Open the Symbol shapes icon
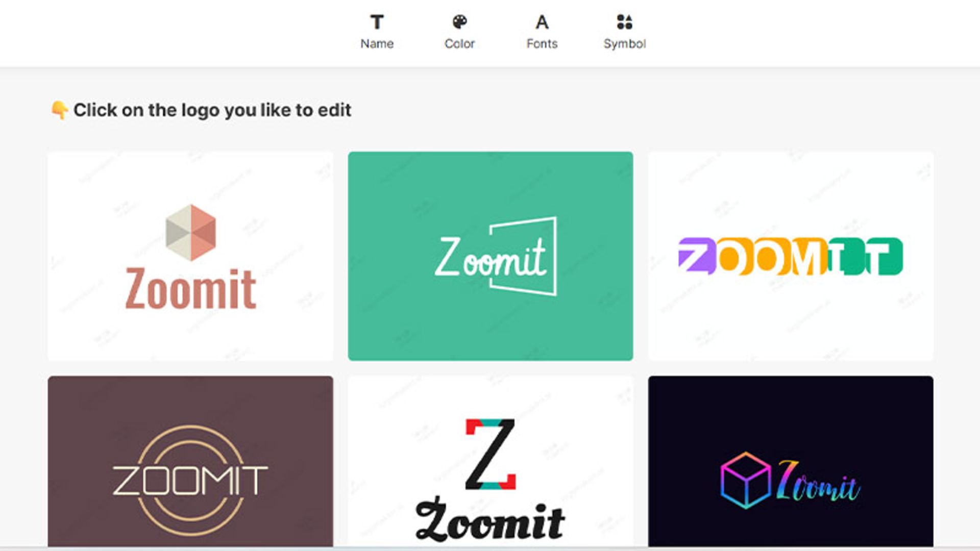 click(624, 22)
